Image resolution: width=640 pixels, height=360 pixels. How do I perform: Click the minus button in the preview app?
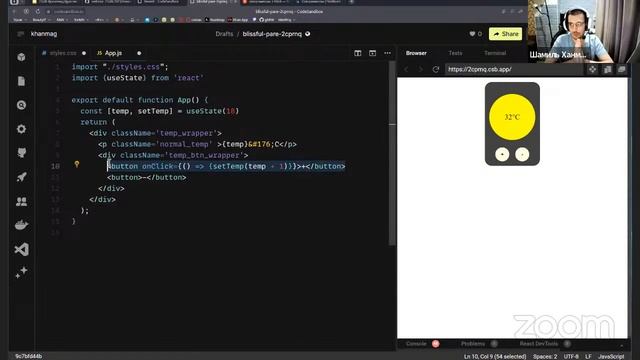pyautogui.click(x=522, y=154)
